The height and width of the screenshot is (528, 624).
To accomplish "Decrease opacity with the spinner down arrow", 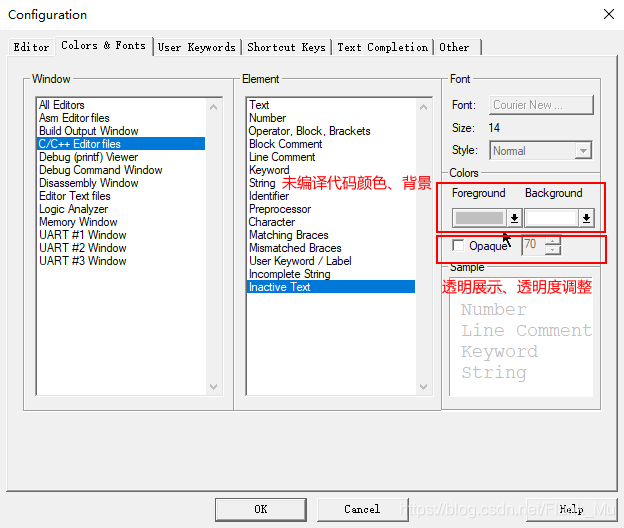I will click(x=553, y=250).
